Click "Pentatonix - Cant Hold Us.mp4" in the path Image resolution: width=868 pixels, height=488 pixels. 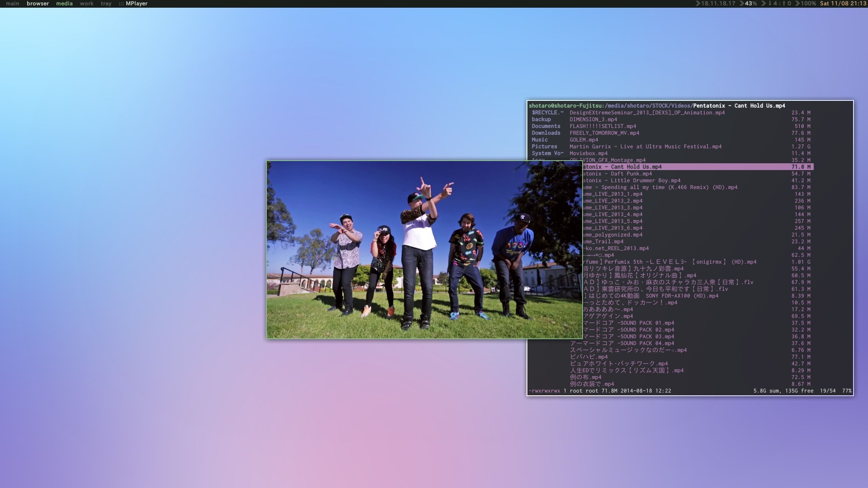pos(738,105)
